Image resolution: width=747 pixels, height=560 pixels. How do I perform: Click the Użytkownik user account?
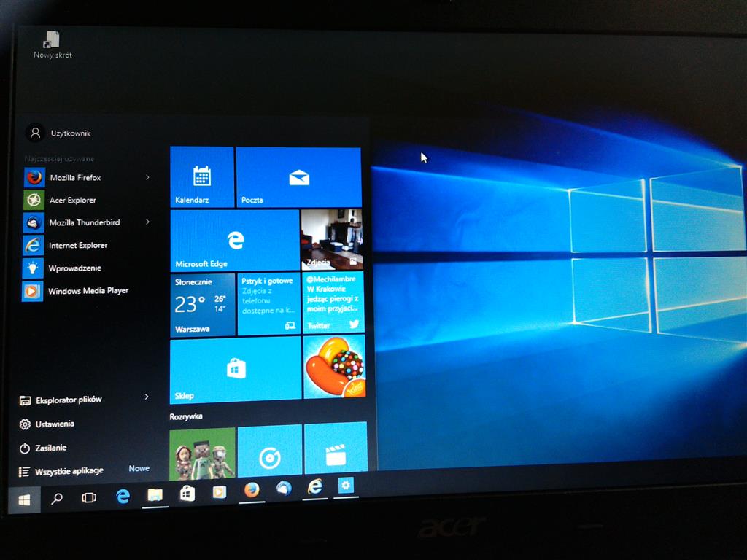pos(58,133)
